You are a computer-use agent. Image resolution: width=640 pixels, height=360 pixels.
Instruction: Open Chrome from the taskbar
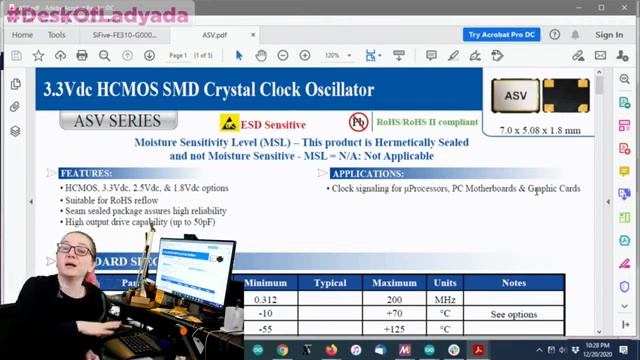pos(282,350)
